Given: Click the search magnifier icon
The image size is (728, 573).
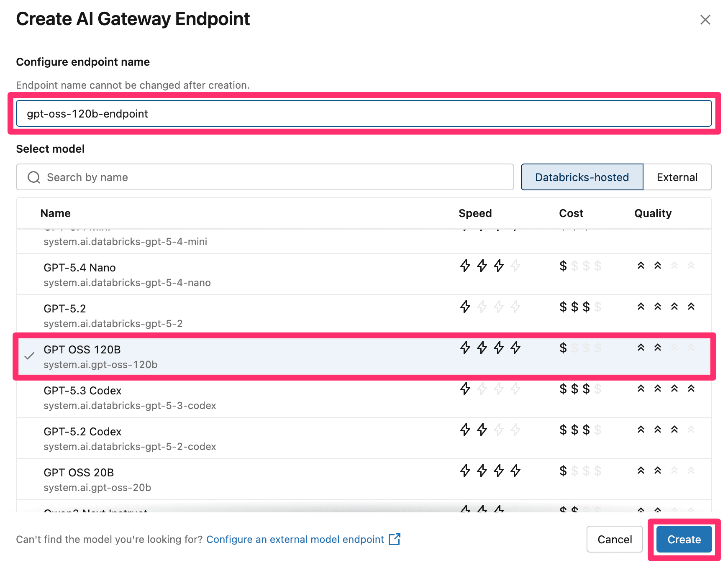Looking at the screenshot, I should coord(34,177).
